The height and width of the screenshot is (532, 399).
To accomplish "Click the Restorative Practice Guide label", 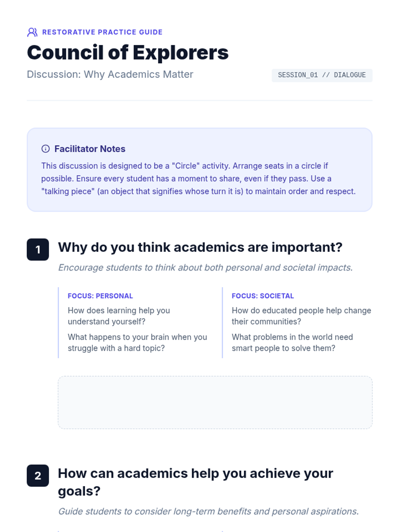I will 102,32.
